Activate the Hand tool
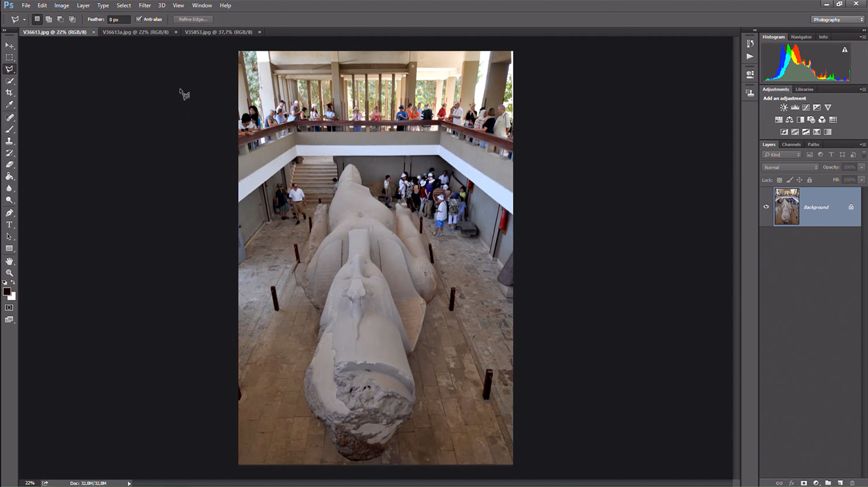 click(x=9, y=261)
